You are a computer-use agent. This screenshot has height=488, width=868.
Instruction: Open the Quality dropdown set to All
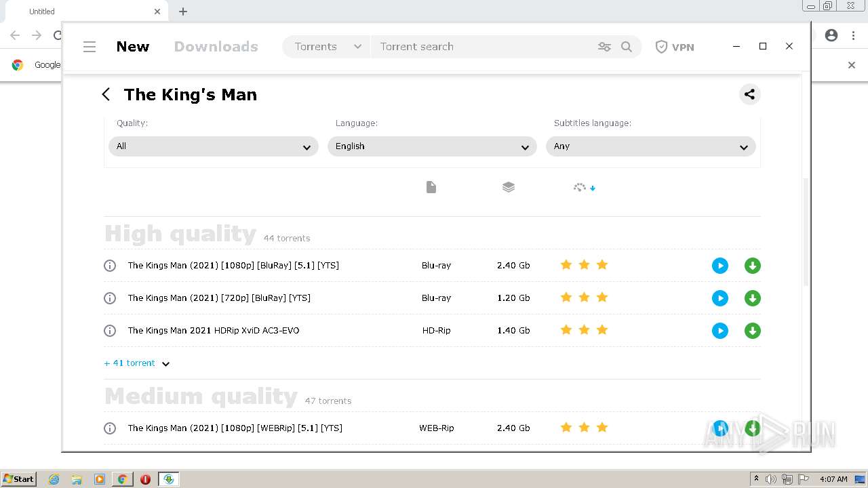(x=214, y=146)
